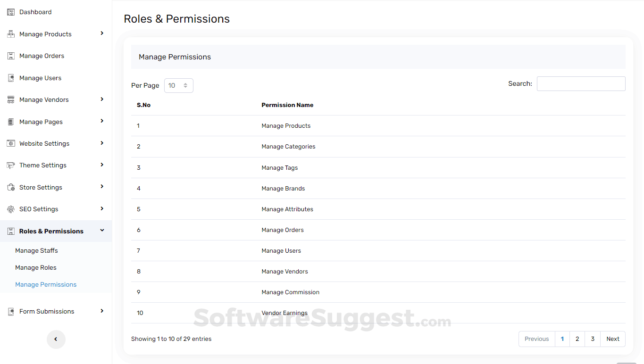
Task: Click the Form Submissions sidebar icon
Action: (x=10, y=311)
